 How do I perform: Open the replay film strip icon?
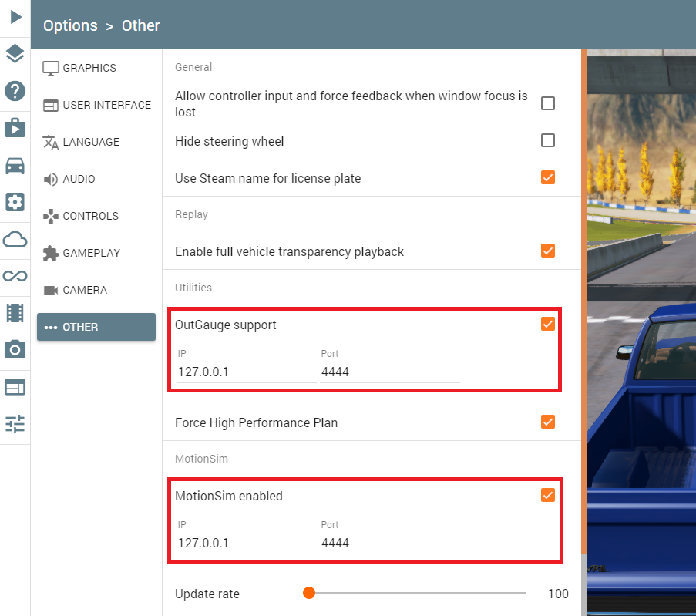pos(15,312)
